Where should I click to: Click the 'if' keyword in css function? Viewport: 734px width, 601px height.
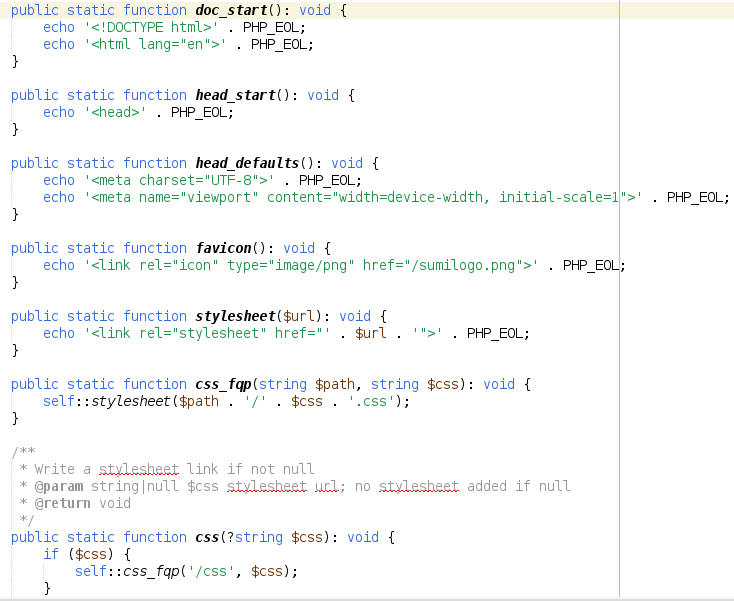[51, 554]
